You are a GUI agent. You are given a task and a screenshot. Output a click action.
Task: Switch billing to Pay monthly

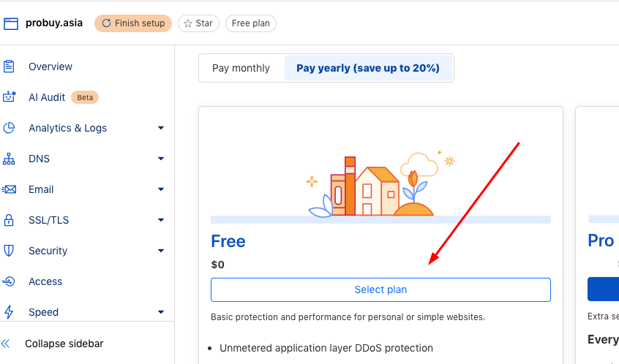[241, 68]
